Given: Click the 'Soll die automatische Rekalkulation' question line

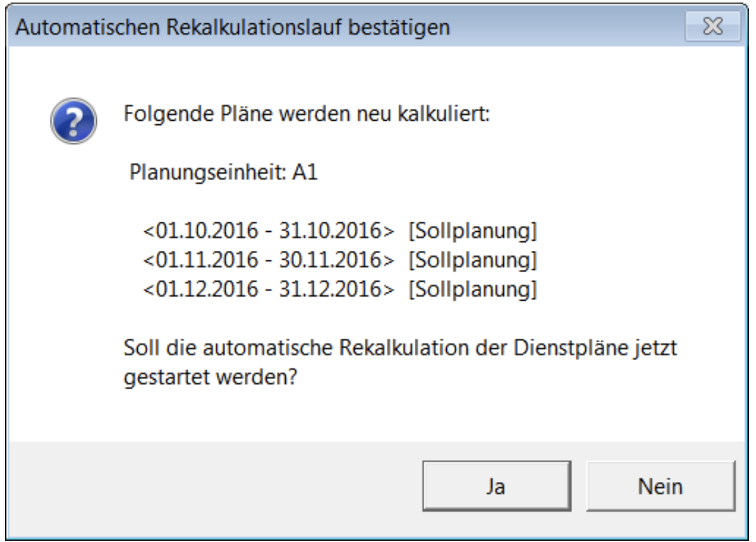Looking at the screenshot, I should (400, 348).
